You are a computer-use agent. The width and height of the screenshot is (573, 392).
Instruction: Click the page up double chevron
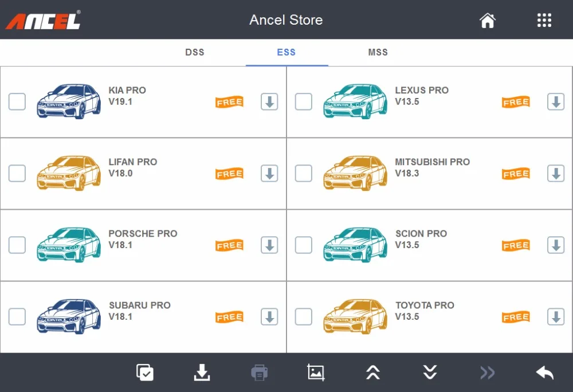(x=373, y=373)
